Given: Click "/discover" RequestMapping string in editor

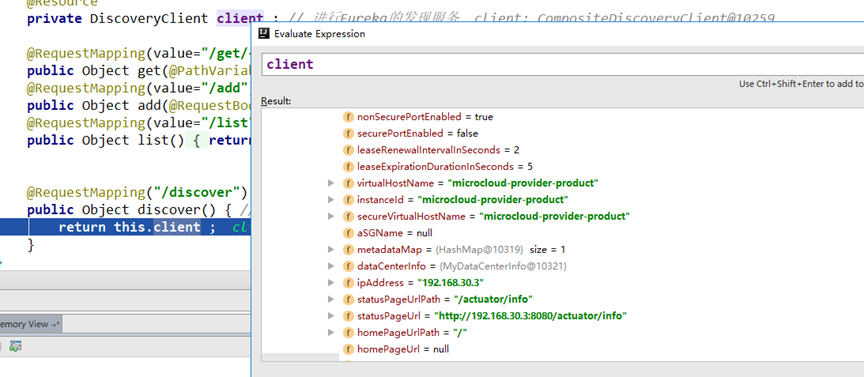Looking at the screenshot, I should click(196, 192).
